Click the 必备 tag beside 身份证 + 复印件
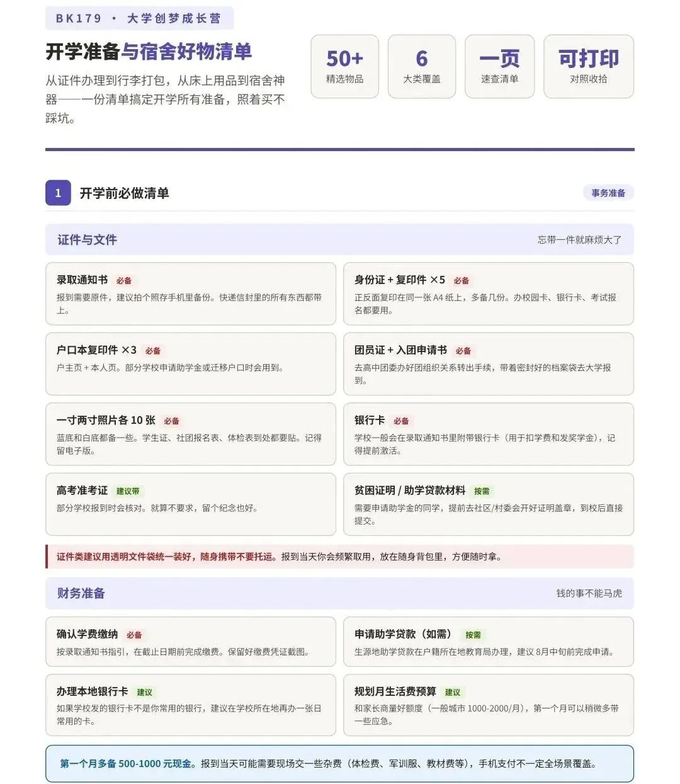The width and height of the screenshot is (680, 784). [462, 281]
